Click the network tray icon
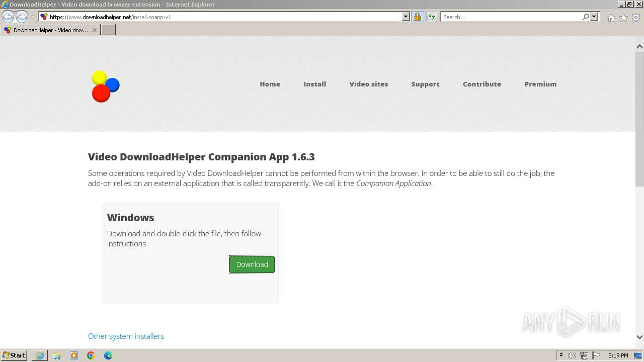 584,355
